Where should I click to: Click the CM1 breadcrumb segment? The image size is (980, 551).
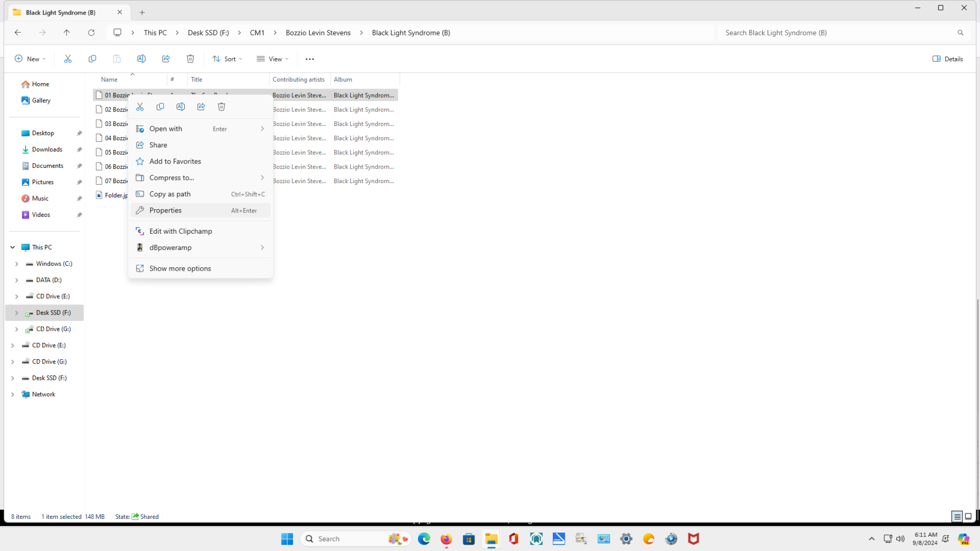[x=257, y=33]
